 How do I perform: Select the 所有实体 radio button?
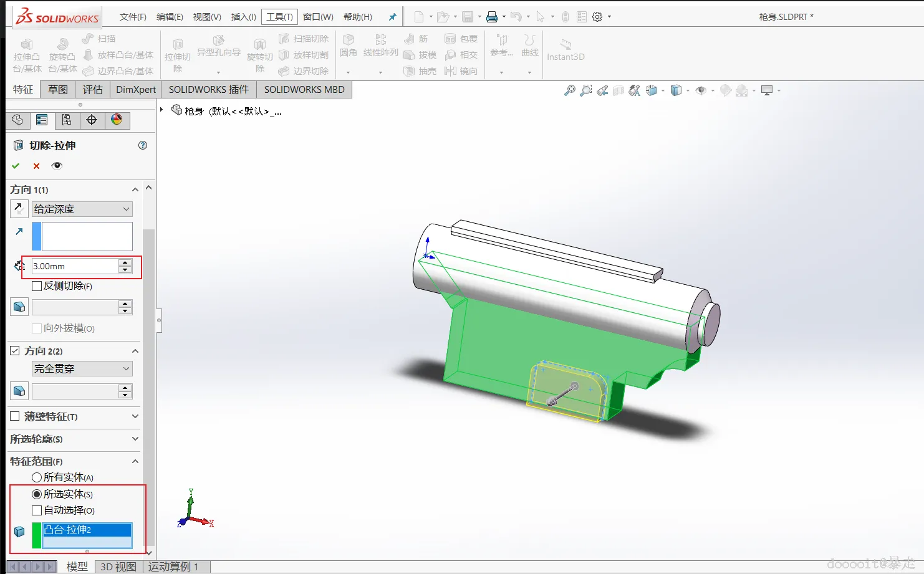coord(37,477)
